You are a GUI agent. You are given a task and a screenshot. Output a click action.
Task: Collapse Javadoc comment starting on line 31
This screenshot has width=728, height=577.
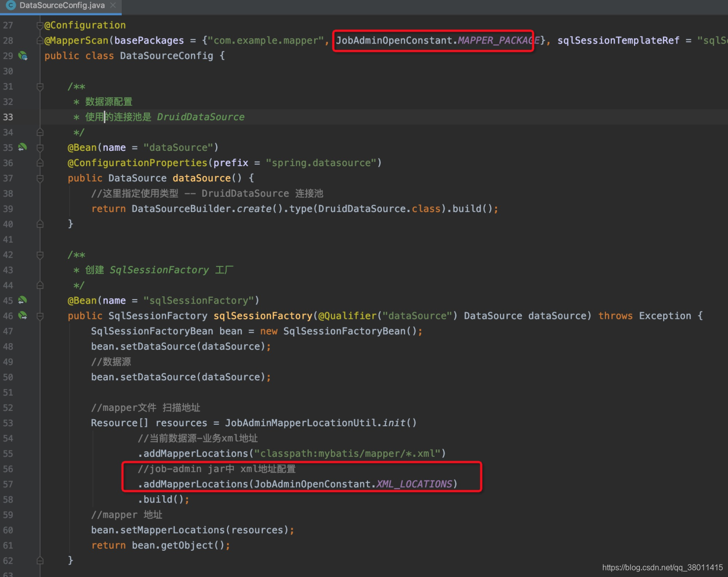(x=40, y=87)
